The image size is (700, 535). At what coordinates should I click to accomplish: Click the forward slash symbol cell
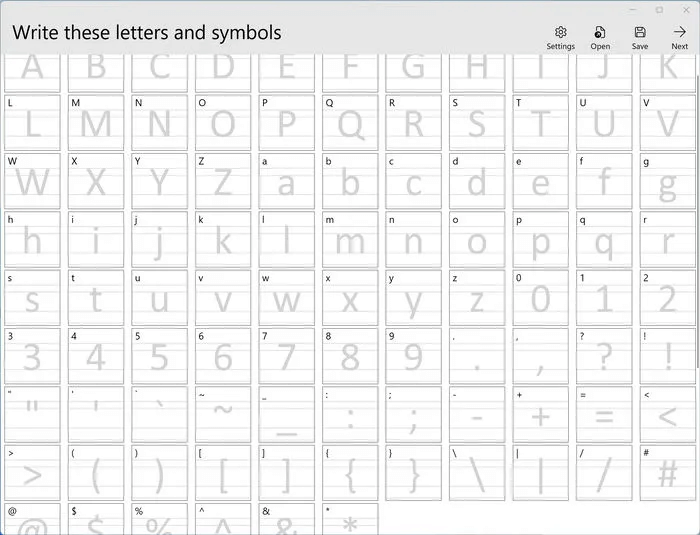[604, 472]
